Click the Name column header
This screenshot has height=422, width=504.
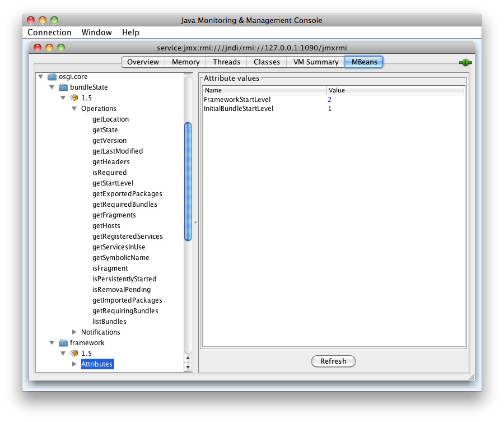(265, 90)
